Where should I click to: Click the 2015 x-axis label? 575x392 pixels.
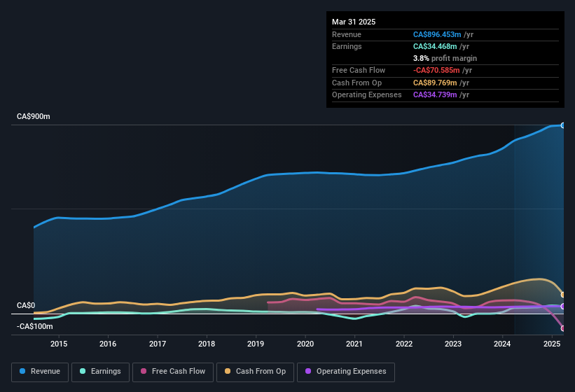click(59, 344)
